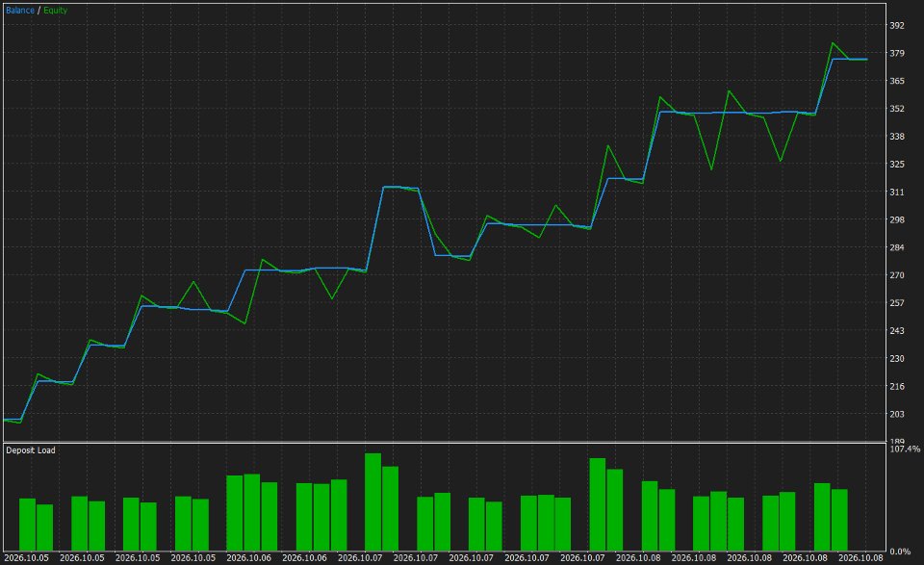Image resolution: width=924 pixels, height=565 pixels.
Task: Click the 311 axis value
Action: coord(897,193)
